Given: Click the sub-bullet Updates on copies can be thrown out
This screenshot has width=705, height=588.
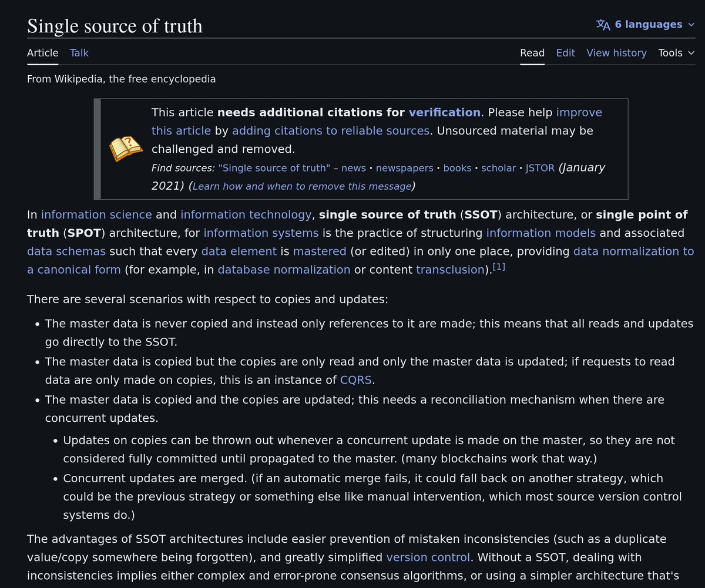Looking at the screenshot, I should [x=369, y=449].
